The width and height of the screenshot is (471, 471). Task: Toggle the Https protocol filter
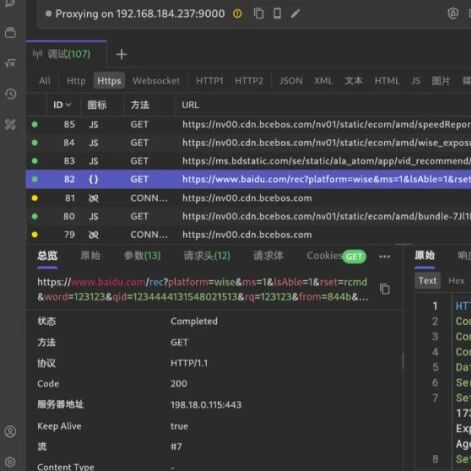point(109,81)
